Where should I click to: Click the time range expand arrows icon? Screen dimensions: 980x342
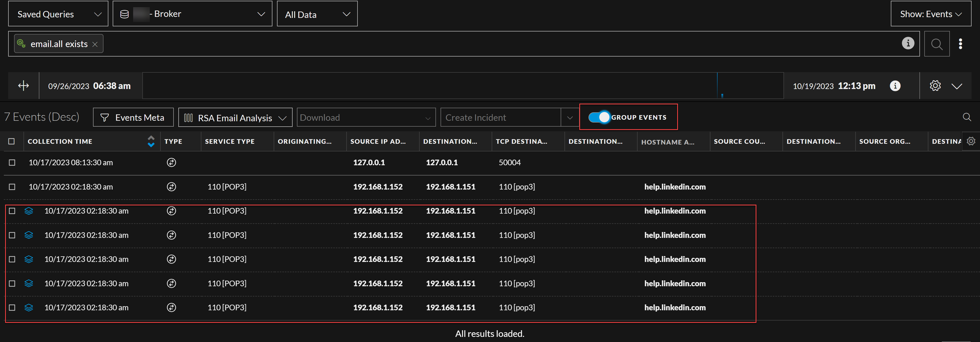24,86
